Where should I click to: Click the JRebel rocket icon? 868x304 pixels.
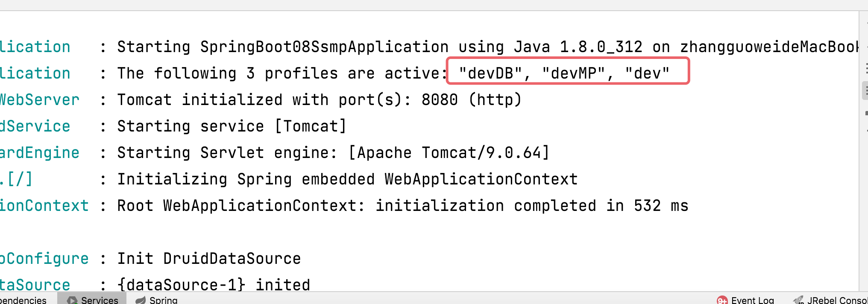click(798, 300)
